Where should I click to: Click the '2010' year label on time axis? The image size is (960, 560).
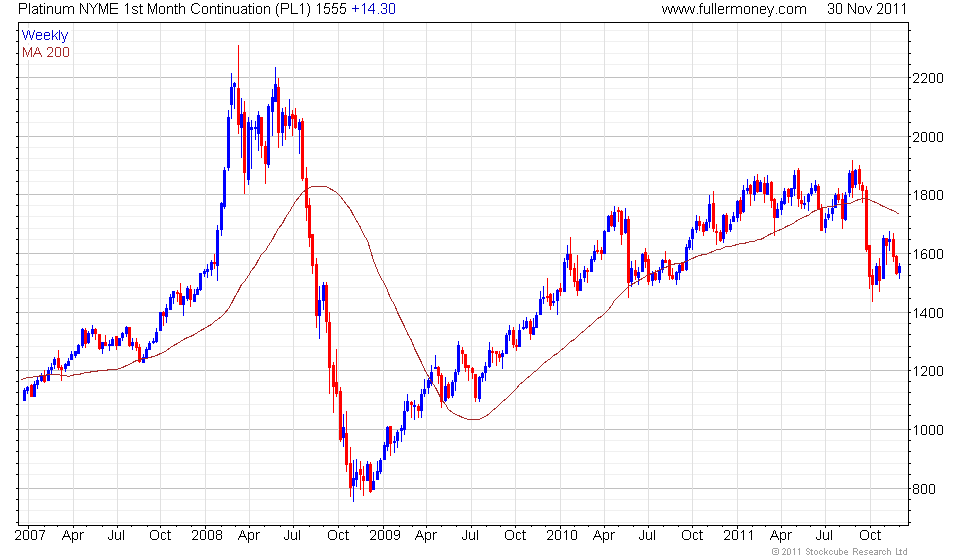point(561,536)
